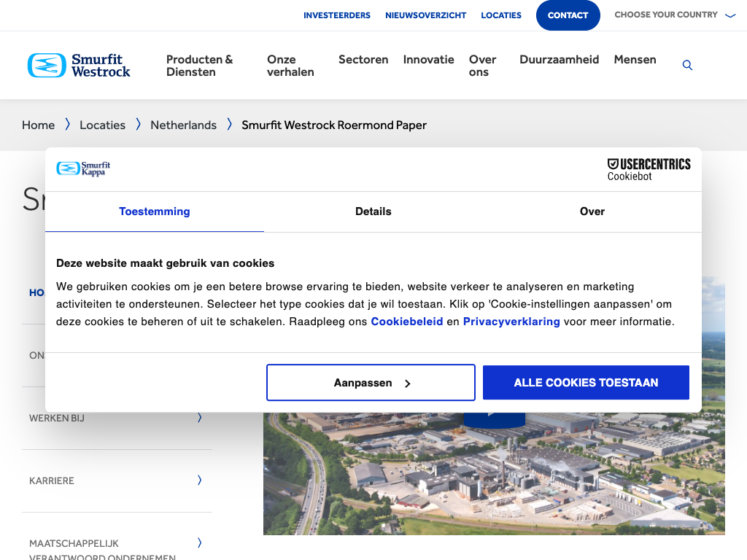Open the search magnifier icon

coord(687,66)
